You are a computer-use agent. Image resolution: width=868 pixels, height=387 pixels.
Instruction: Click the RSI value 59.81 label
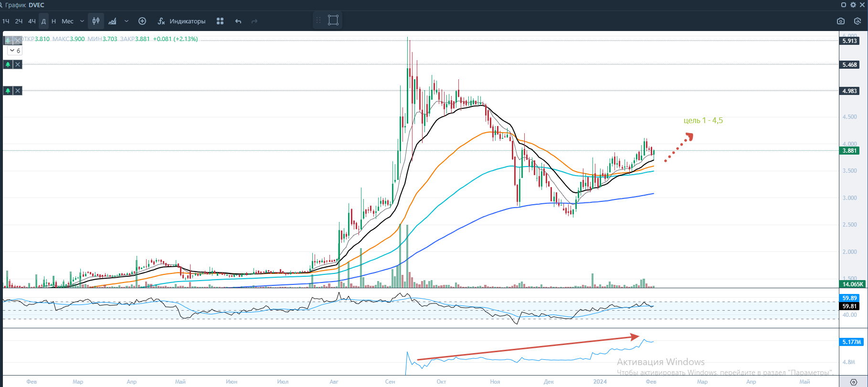coord(849,306)
